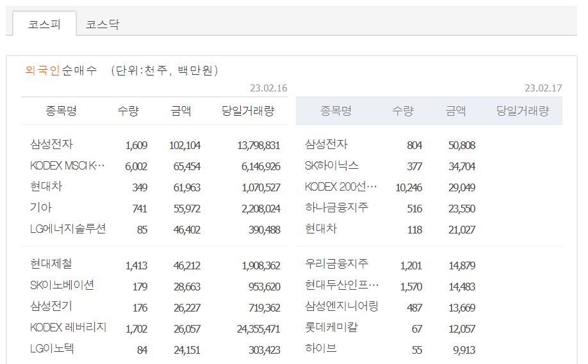Click trading volume 953,620
The height and width of the screenshot is (364, 588).
(x=265, y=287)
